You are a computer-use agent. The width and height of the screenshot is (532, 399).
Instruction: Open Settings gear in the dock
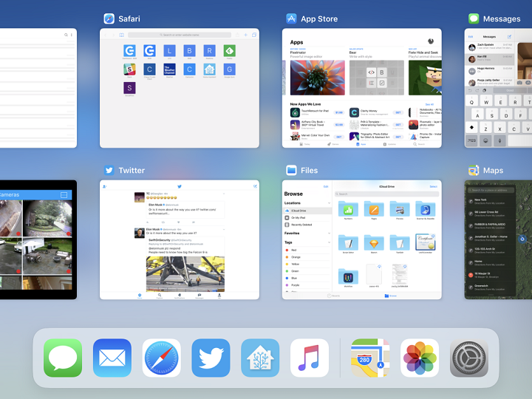click(x=469, y=358)
